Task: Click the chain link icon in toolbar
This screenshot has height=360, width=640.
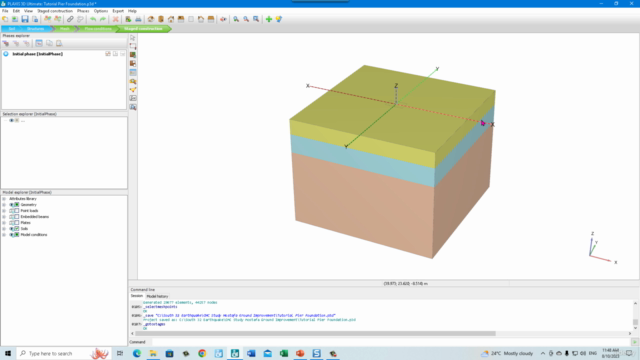Action: point(70,19)
